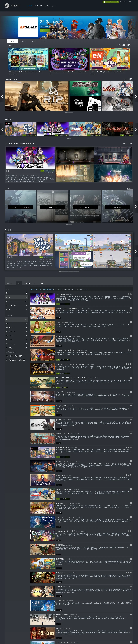Click the green フォロー follow button

pos(45,30)
